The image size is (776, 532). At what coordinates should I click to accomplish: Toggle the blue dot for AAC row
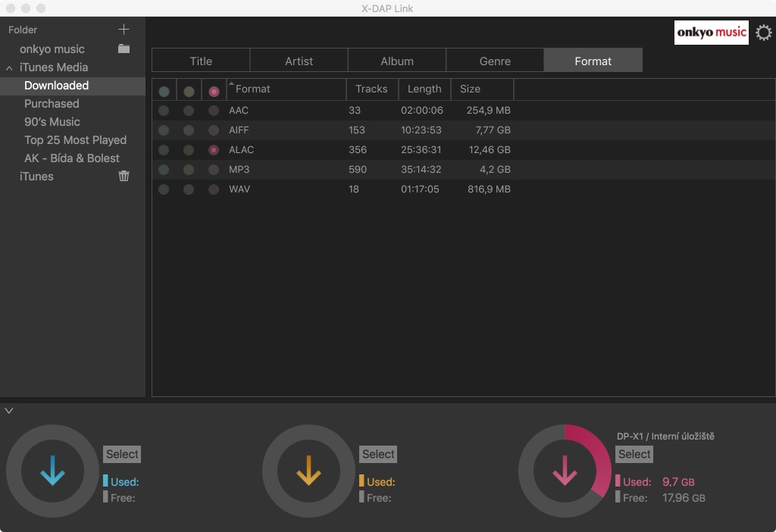(164, 111)
